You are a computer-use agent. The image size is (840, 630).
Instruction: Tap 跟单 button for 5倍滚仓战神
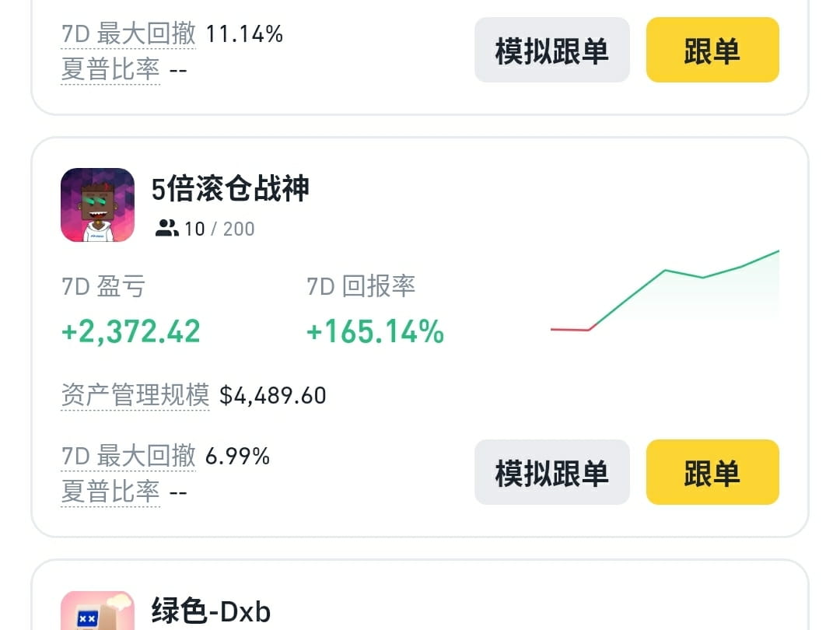click(x=712, y=472)
